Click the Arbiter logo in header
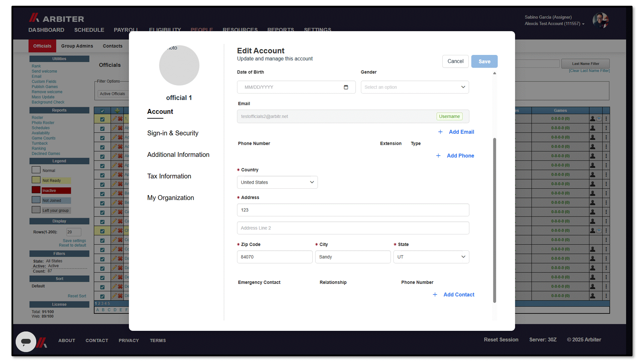 (x=56, y=18)
